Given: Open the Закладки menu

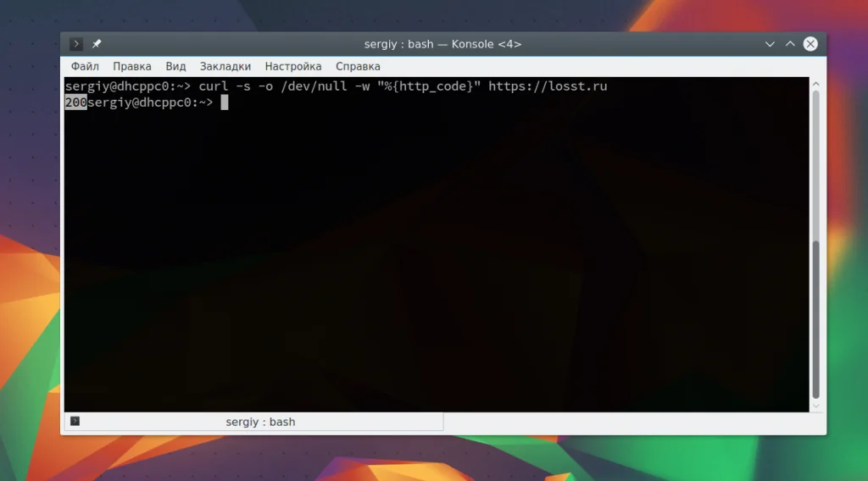Looking at the screenshot, I should coord(225,66).
